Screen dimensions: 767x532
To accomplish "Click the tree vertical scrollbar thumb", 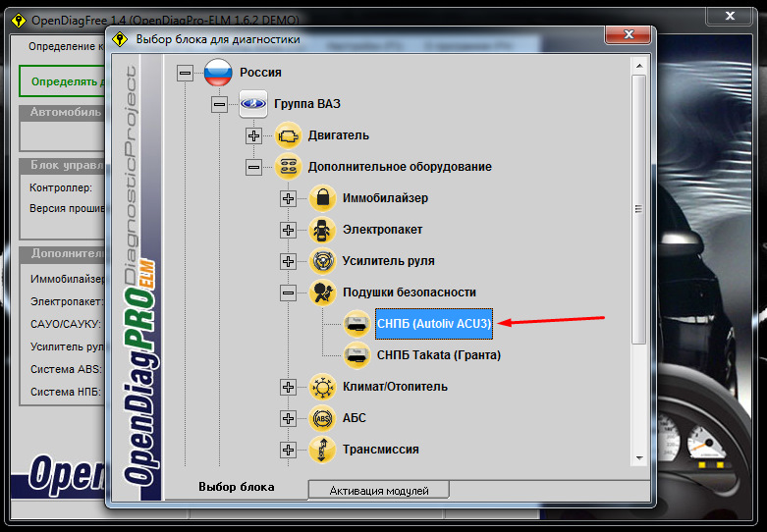I will 639,209.
